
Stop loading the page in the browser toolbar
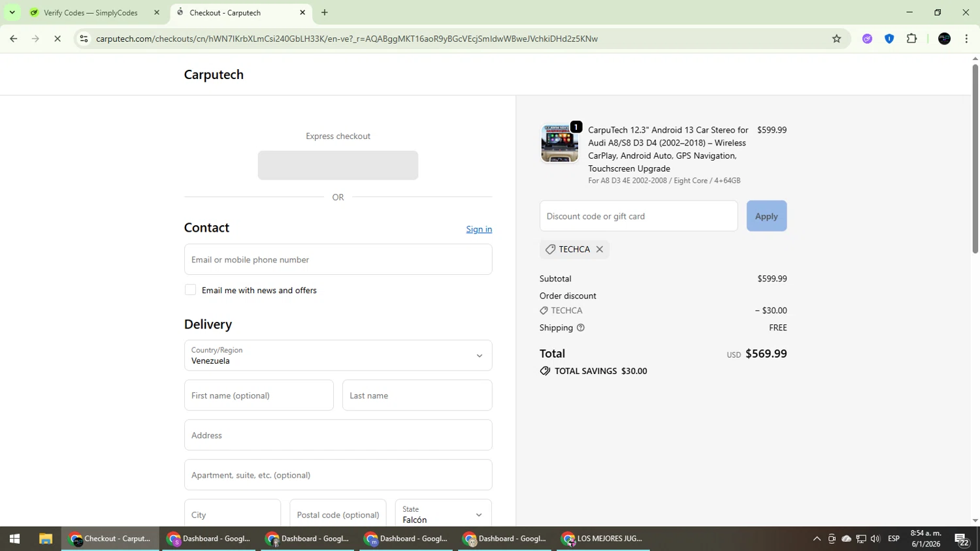[57, 39]
